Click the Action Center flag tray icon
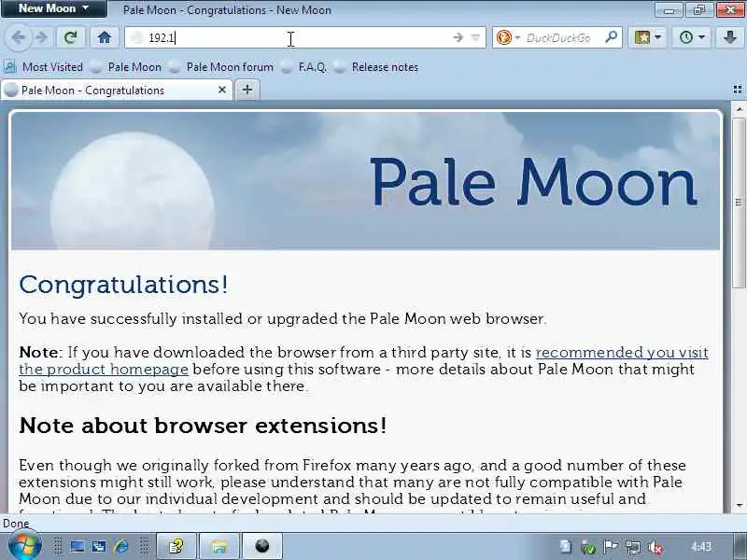 point(611,547)
